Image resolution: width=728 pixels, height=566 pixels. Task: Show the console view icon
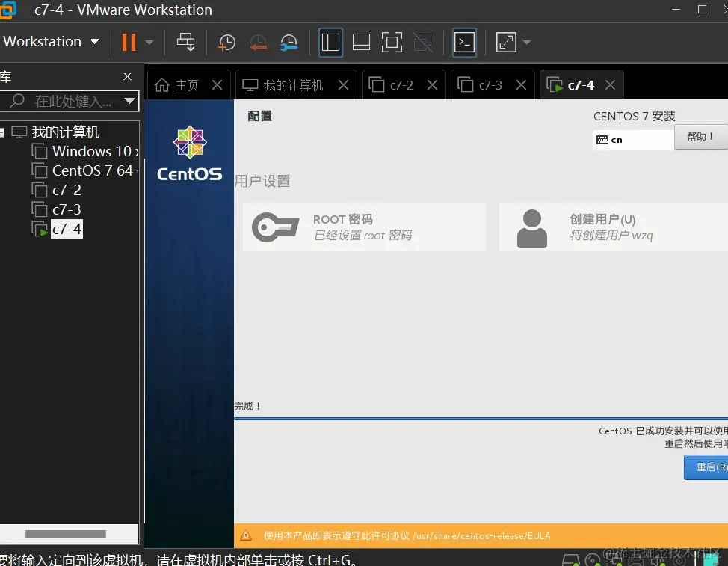464,43
